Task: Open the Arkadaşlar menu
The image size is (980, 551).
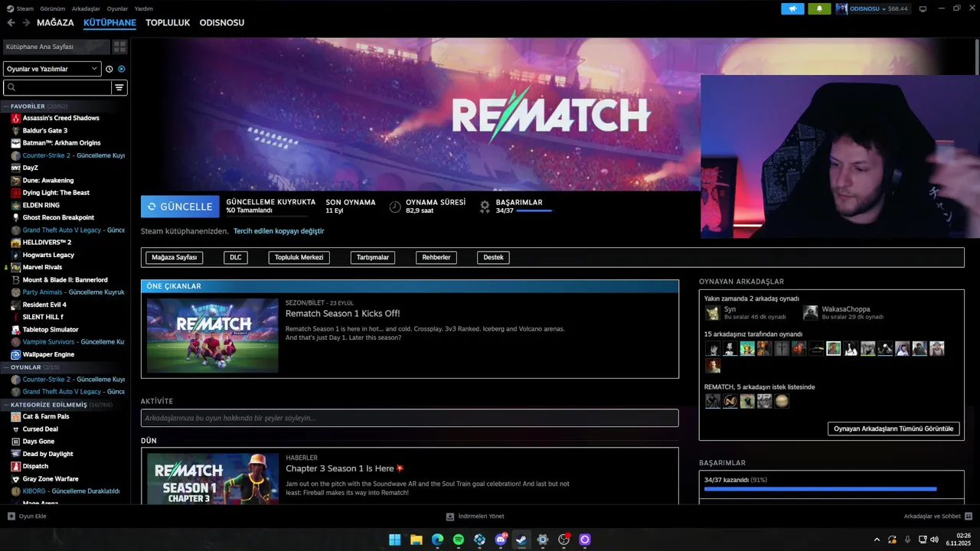Action: (87, 8)
